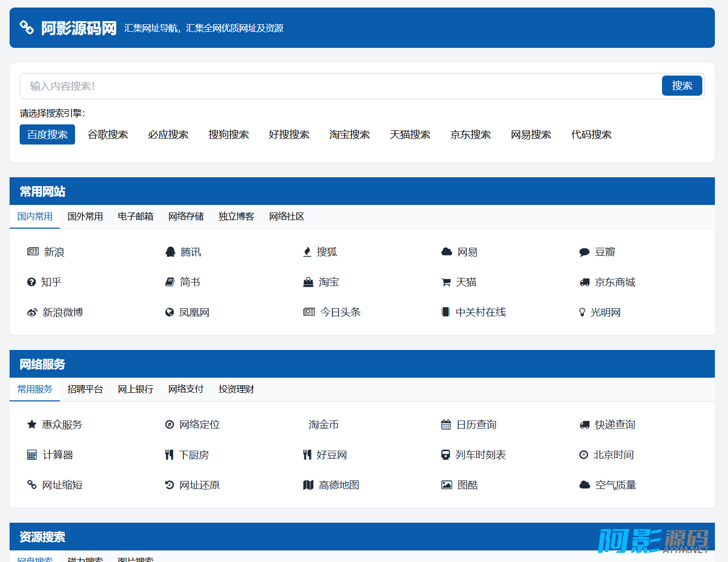Click the shopping bag icon beside 淘宝
Screen dimensions: 728x562
click(x=308, y=282)
